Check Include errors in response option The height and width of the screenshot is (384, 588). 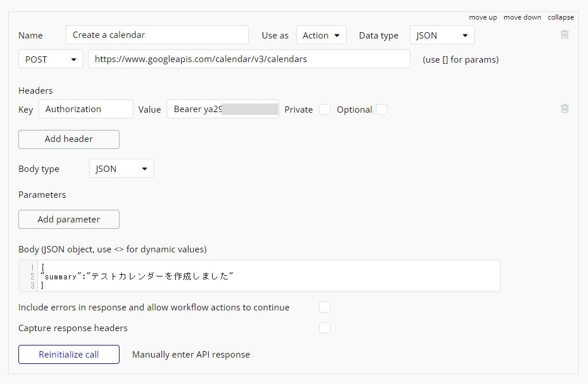[325, 307]
